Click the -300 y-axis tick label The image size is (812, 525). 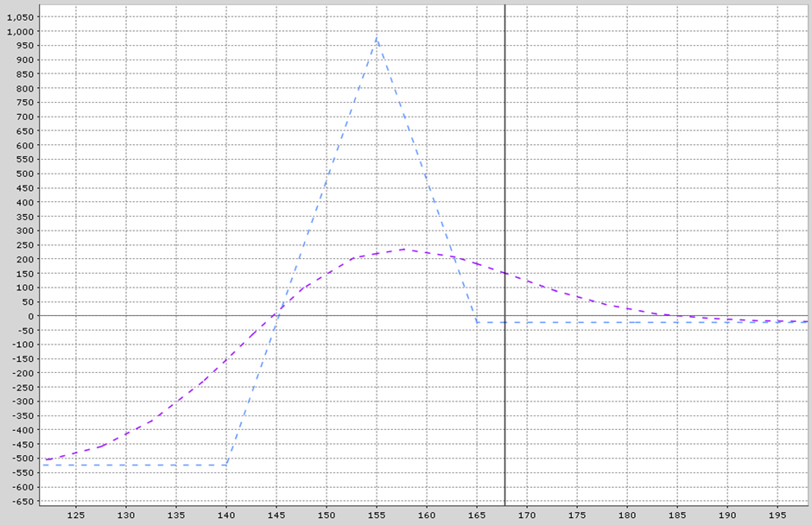[x=23, y=402]
